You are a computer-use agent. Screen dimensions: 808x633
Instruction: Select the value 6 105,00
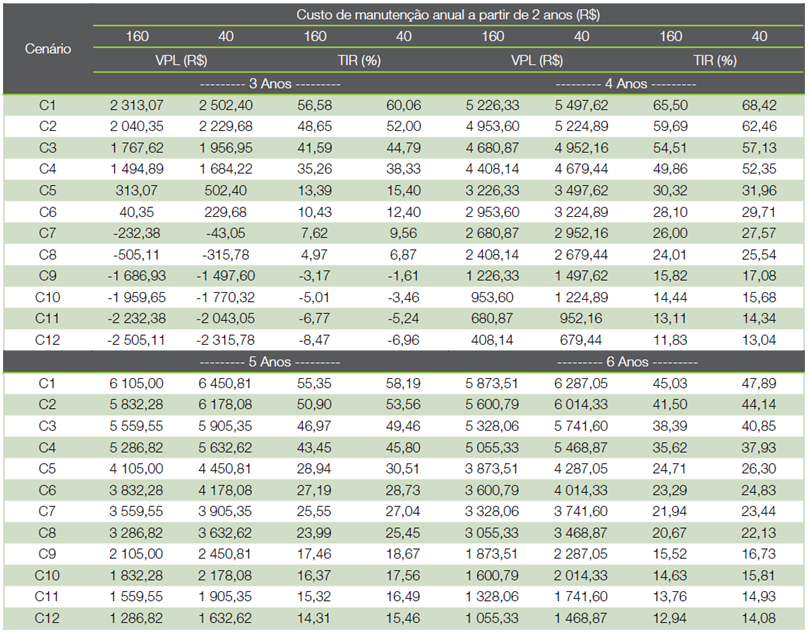(x=137, y=384)
